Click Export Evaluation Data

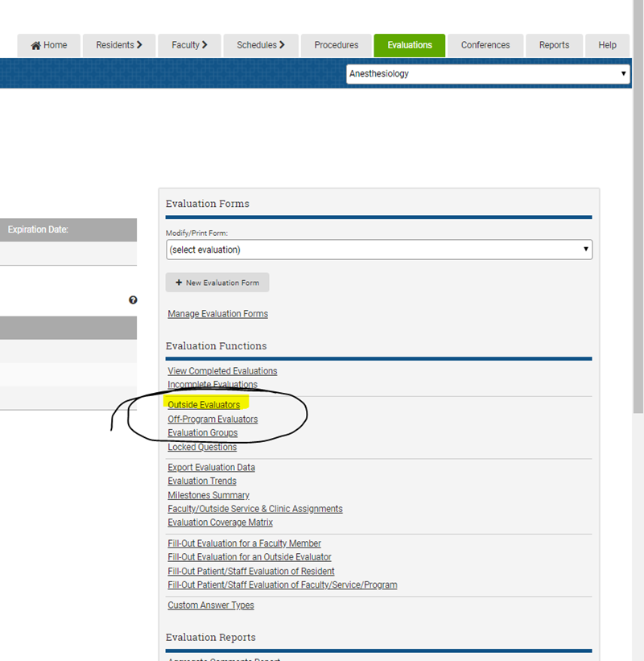pyautogui.click(x=211, y=467)
